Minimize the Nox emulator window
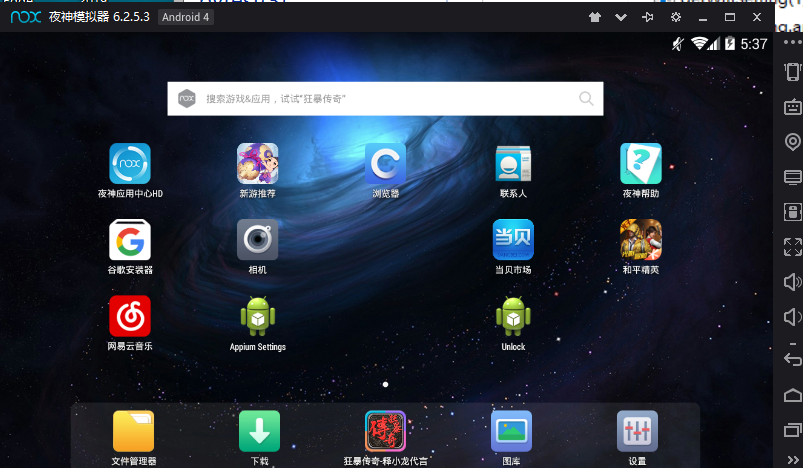The height and width of the screenshot is (468, 803). click(x=703, y=18)
